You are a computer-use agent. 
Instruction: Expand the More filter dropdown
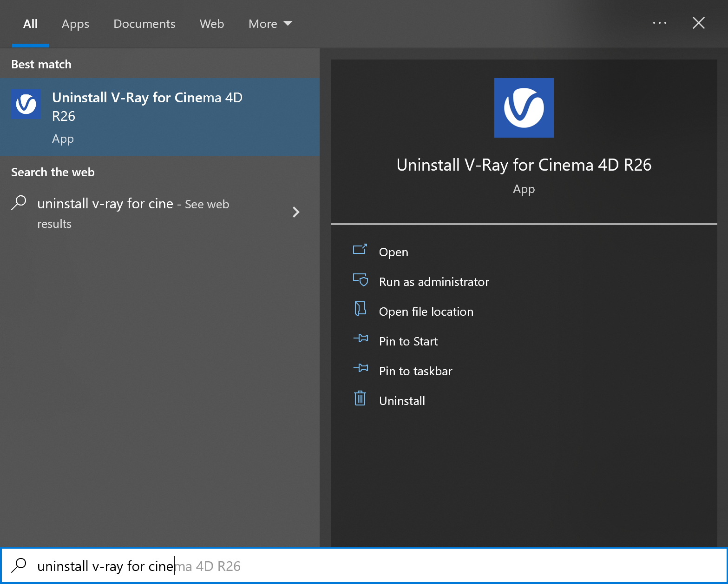pyautogui.click(x=270, y=24)
